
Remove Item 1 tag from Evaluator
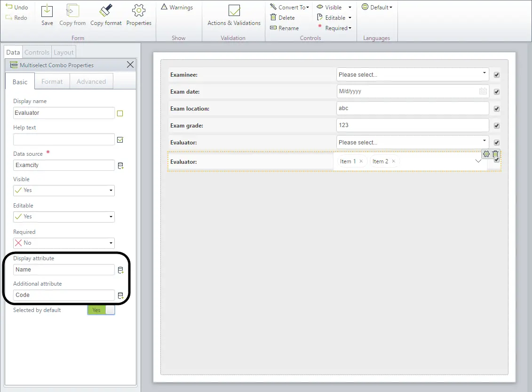point(361,161)
